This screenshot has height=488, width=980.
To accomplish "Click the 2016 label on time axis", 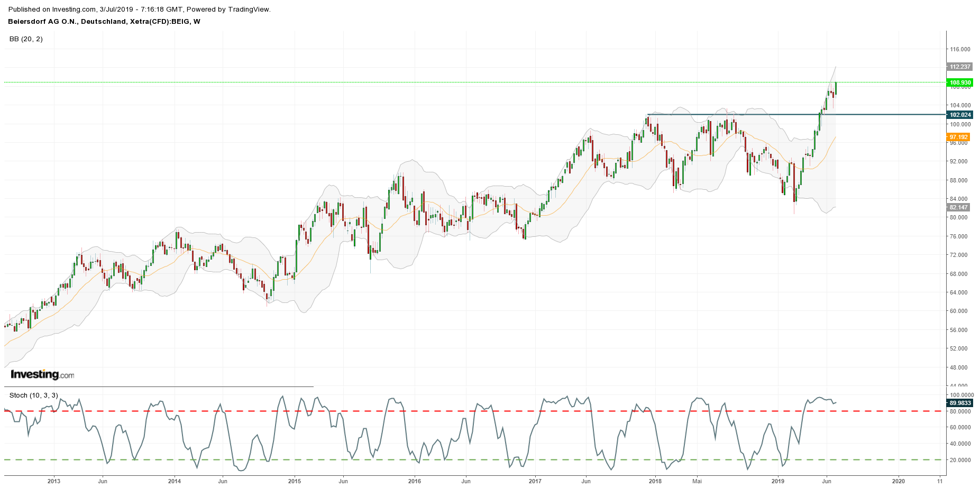I will point(415,481).
